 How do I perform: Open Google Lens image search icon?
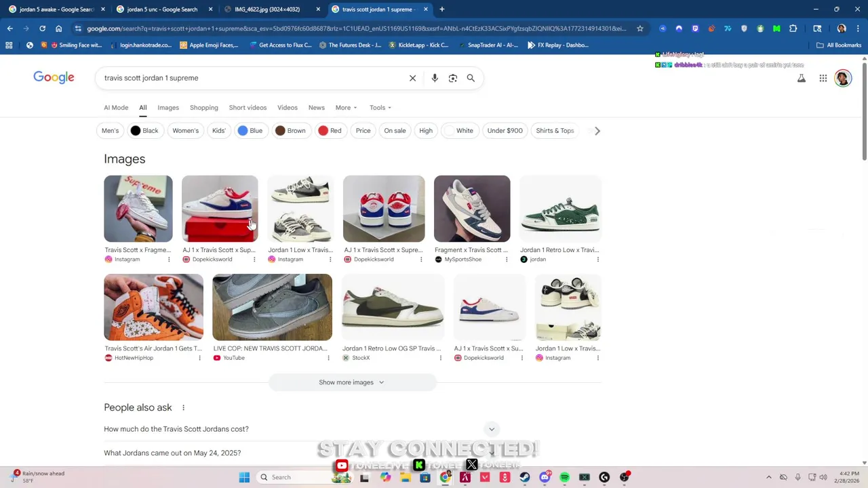click(x=453, y=78)
